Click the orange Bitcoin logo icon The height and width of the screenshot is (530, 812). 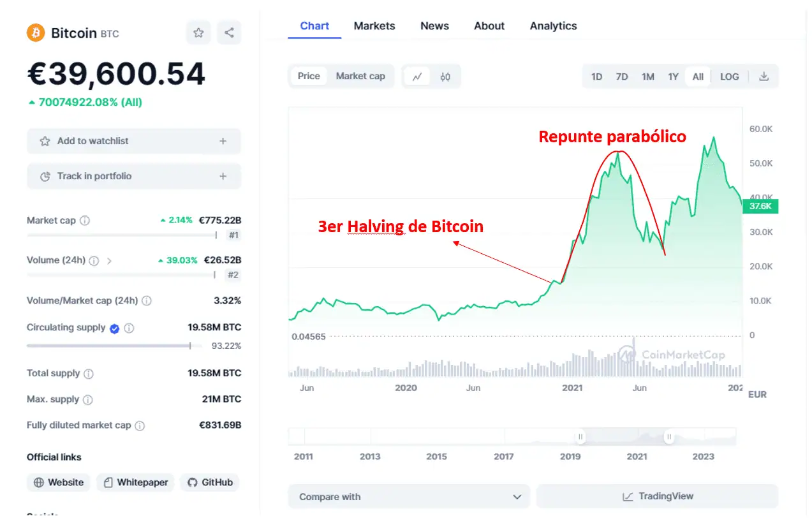click(x=36, y=33)
